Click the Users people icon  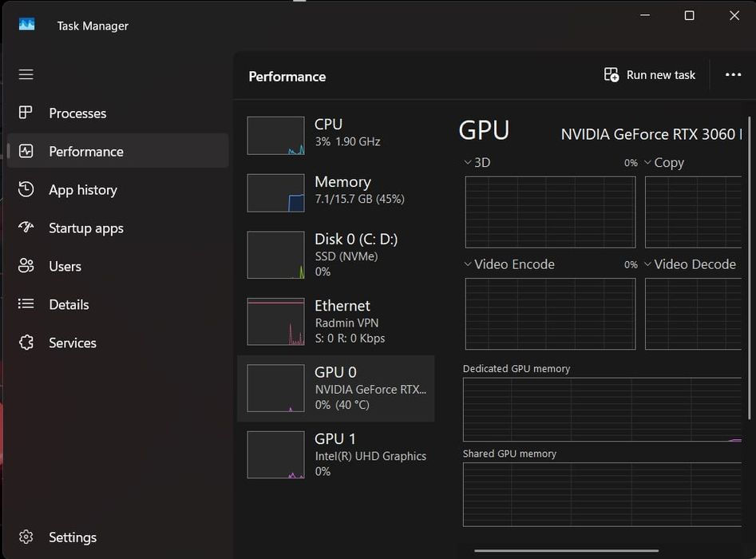[26, 265]
